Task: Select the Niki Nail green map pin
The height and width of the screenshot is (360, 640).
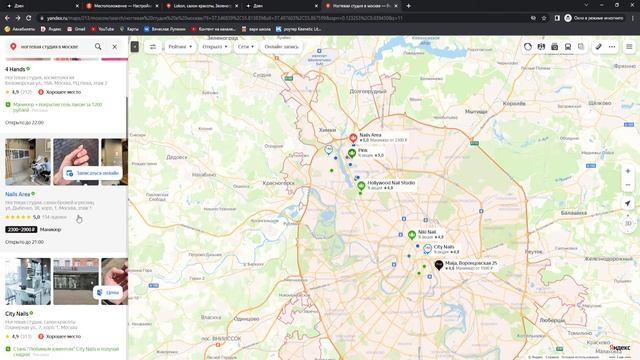Action: [x=412, y=235]
